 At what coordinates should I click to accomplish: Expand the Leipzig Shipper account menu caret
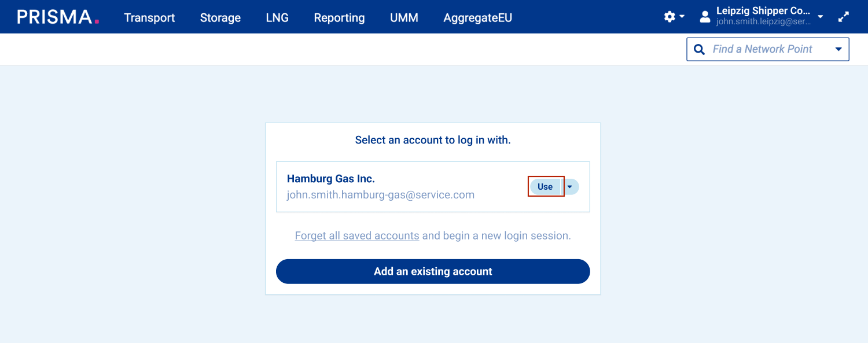(821, 17)
